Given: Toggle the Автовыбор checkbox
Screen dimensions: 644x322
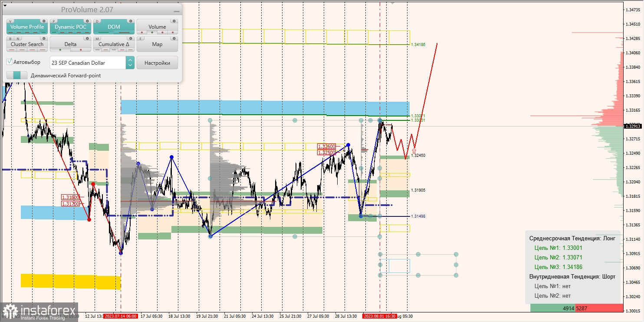Looking at the screenshot, I should click(x=9, y=62).
